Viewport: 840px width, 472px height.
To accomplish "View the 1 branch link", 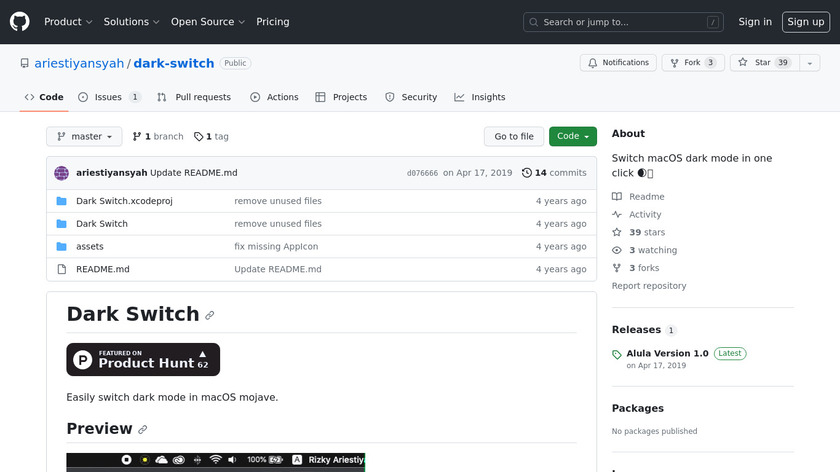I will point(158,137).
